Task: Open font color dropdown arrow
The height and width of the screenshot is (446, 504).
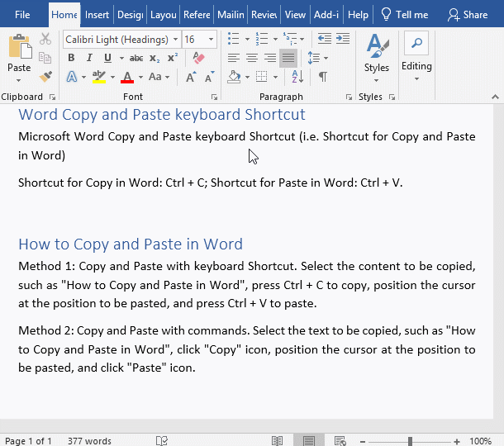Action: [x=140, y=77]
